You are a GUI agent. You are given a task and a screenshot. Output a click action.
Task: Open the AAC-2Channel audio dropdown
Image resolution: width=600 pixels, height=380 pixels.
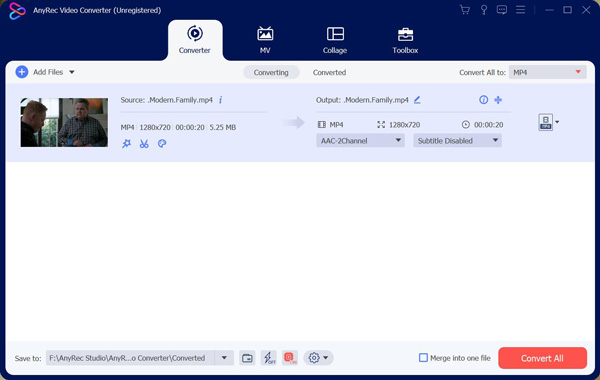click(360, 140)
